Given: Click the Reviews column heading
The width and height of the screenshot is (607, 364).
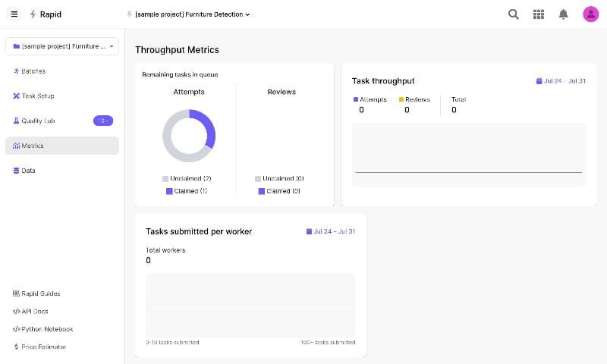Looking at the screenshot, I should point(281,92).
